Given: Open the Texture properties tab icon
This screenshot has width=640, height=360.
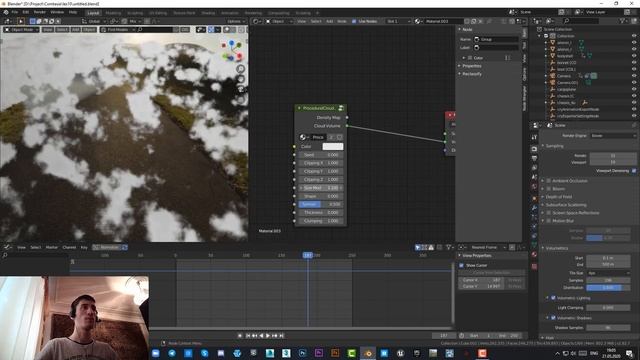Looking at the screenshot, I should [534, 266].
